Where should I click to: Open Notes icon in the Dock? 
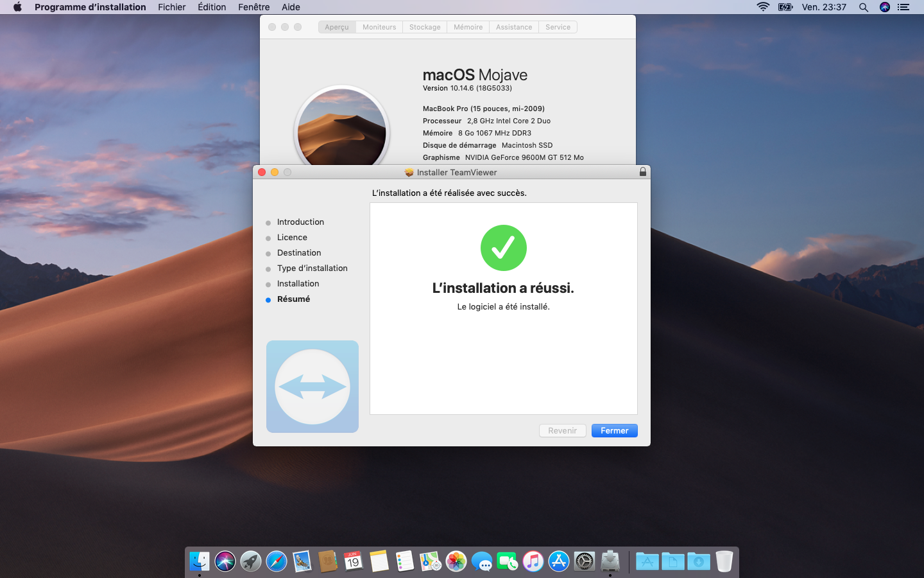379,561
